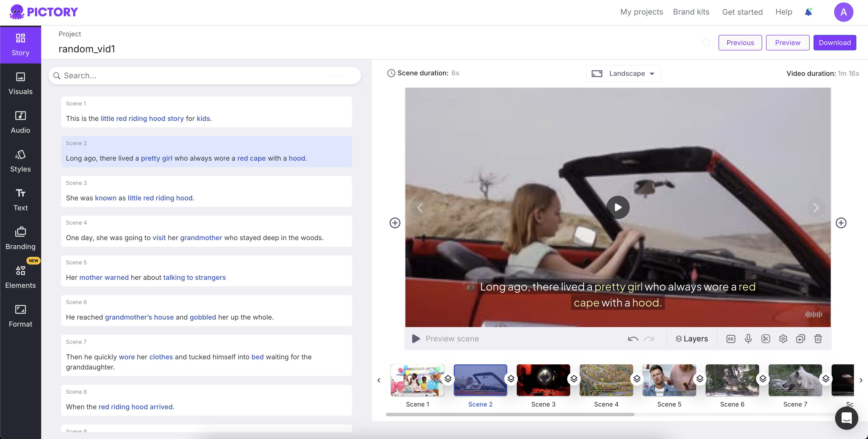
Task: Select the Scene 1 thumbnail
Action: (418, 380)
